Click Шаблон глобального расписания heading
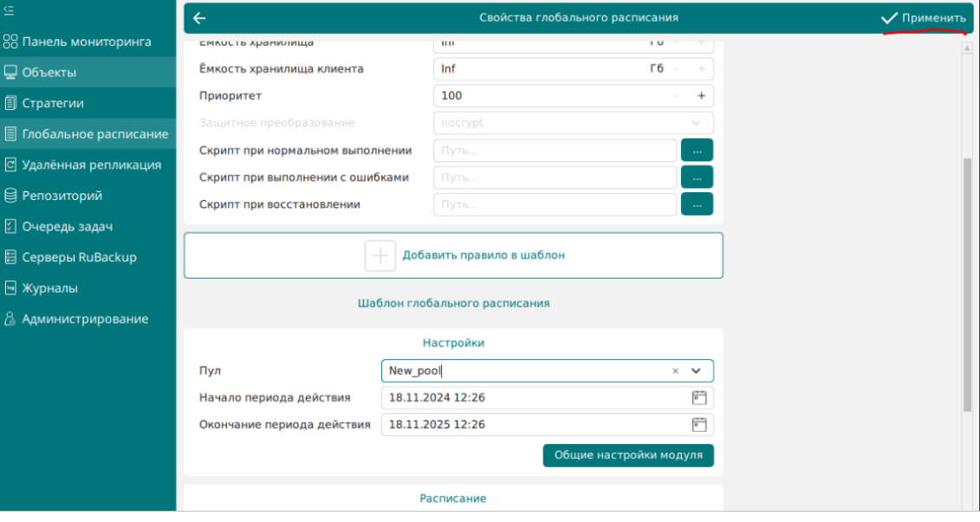 tap(453, 304)
